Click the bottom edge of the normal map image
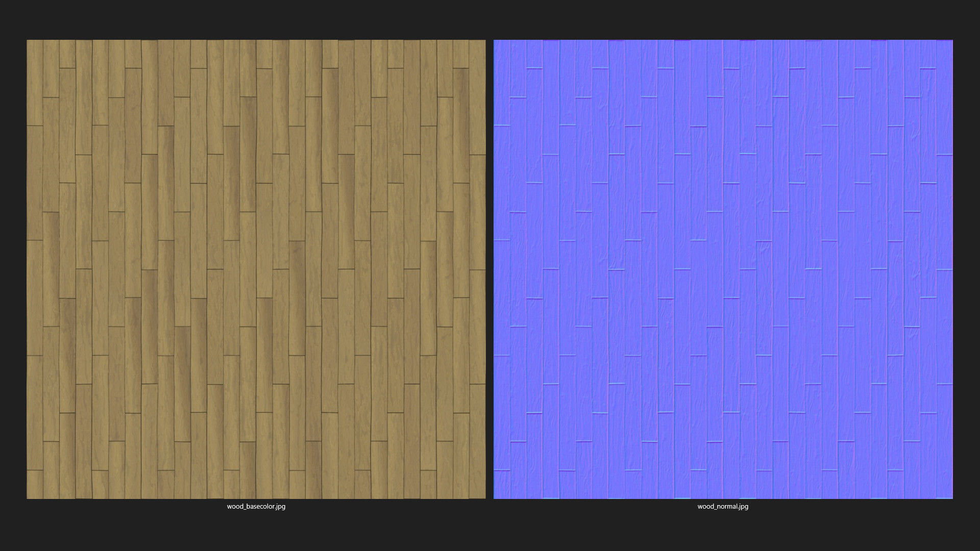The width and height of the screenshot is (980, 551). tap(723, 497)
